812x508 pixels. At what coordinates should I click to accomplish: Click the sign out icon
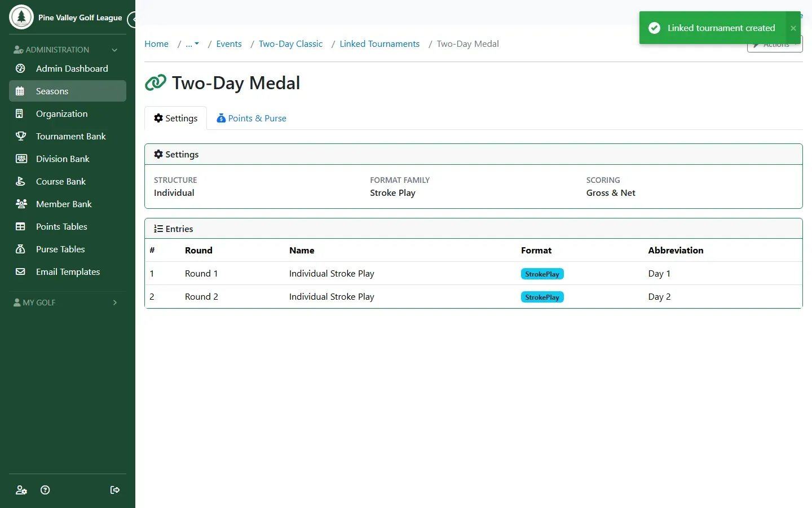[x=115, y=490]
